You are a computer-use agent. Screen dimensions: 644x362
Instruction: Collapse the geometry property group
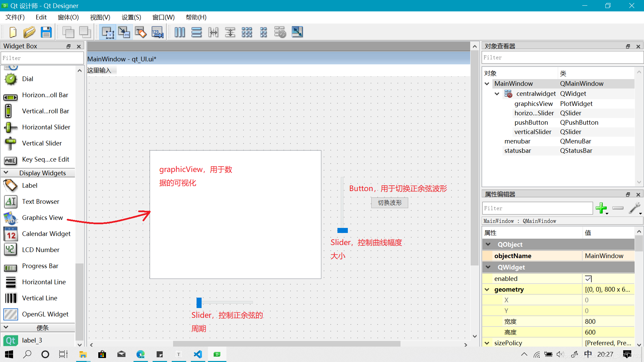click(x=487, y=289)
